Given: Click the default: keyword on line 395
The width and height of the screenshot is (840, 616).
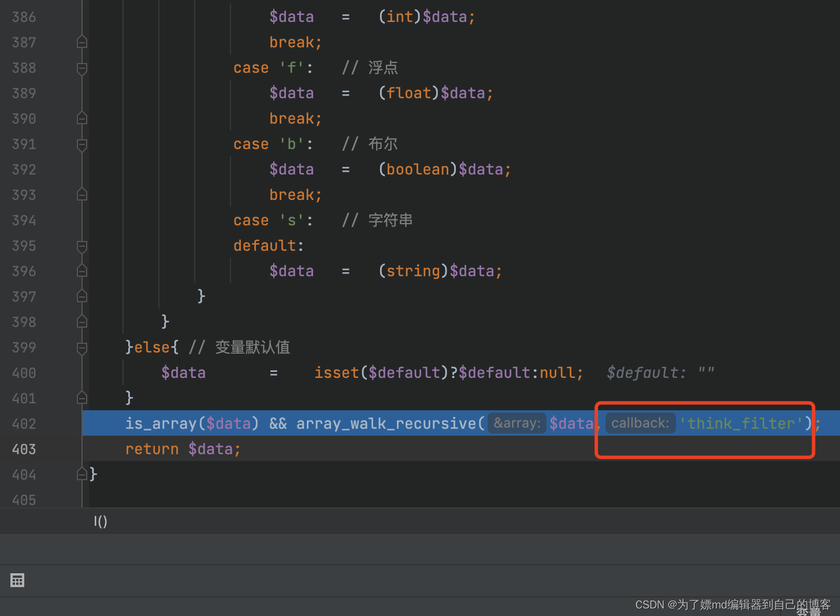Looking at the screenshot, I should click(269, 246).
